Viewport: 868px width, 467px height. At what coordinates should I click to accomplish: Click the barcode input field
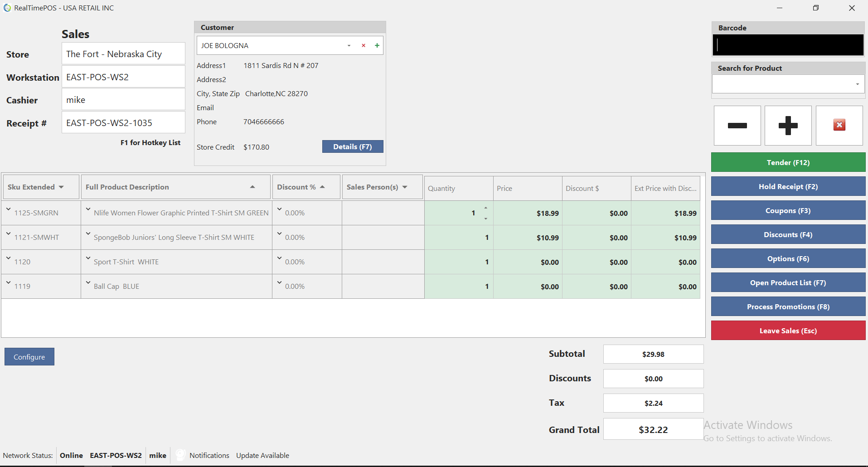pos(788,45)
